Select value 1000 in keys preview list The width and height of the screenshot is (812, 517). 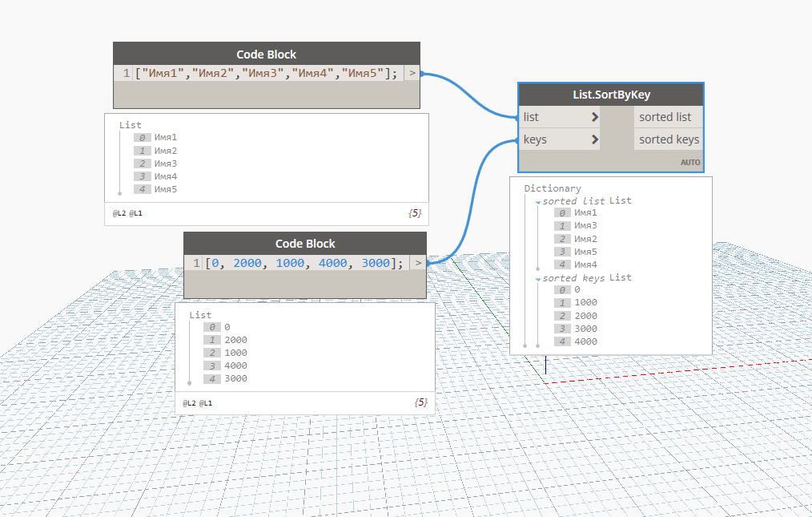tap(235, 353)
